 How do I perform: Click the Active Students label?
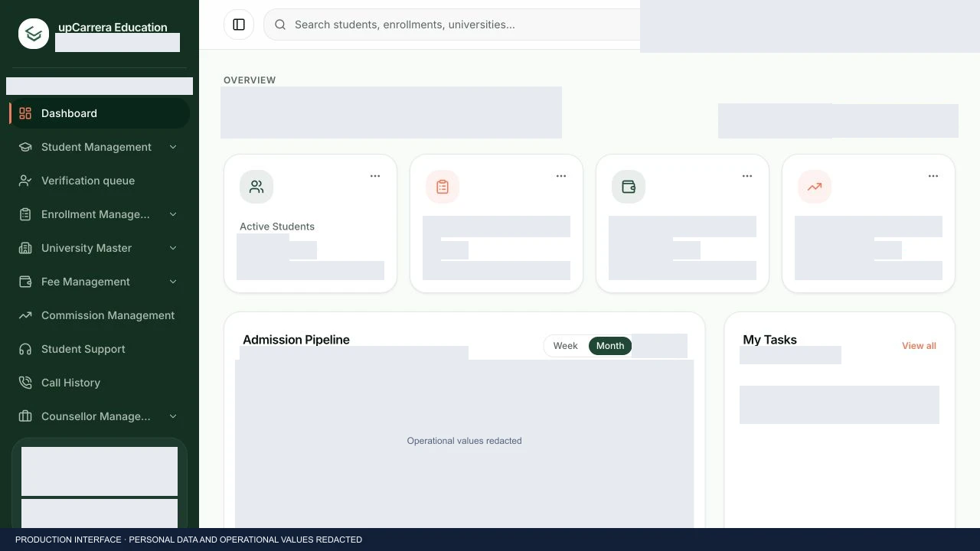tap(277, 227)
